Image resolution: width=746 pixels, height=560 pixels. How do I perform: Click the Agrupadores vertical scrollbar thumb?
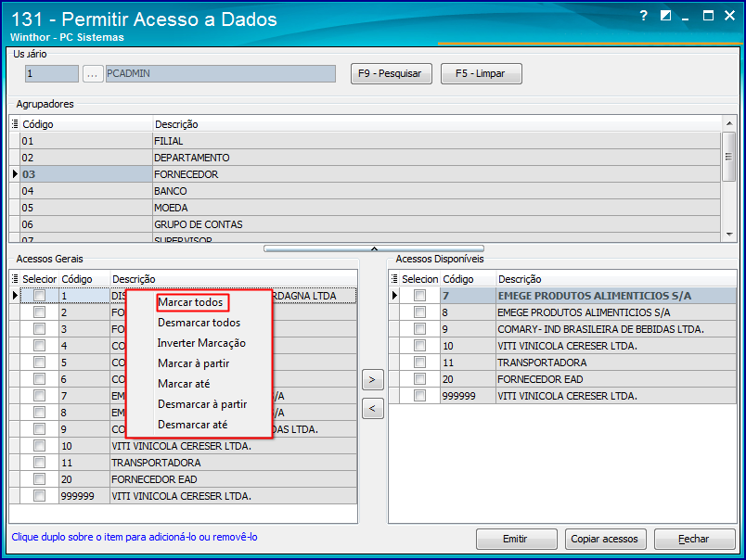tap(729, 157)
